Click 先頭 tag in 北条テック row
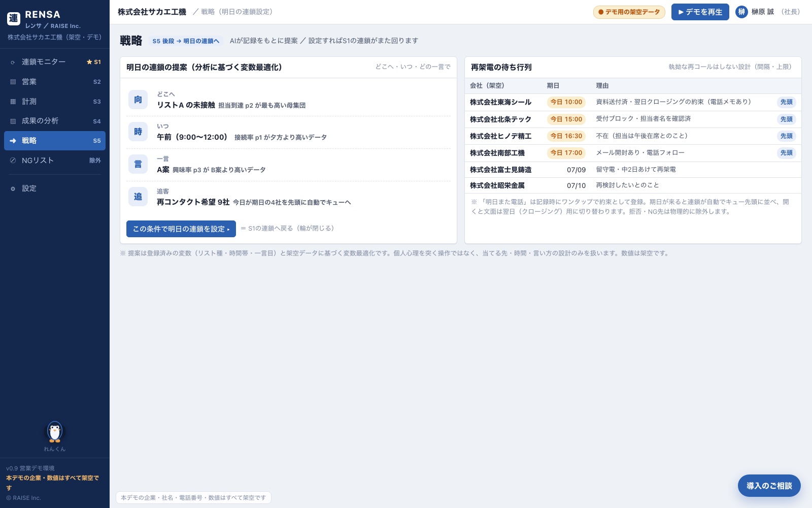Image resolution: width=812 pixels, height=508 pixels. 787,119
